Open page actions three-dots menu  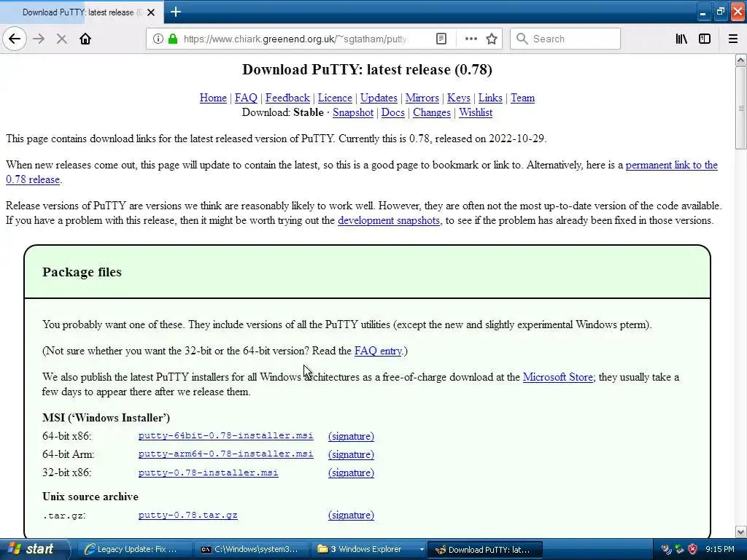click(471, 39)
